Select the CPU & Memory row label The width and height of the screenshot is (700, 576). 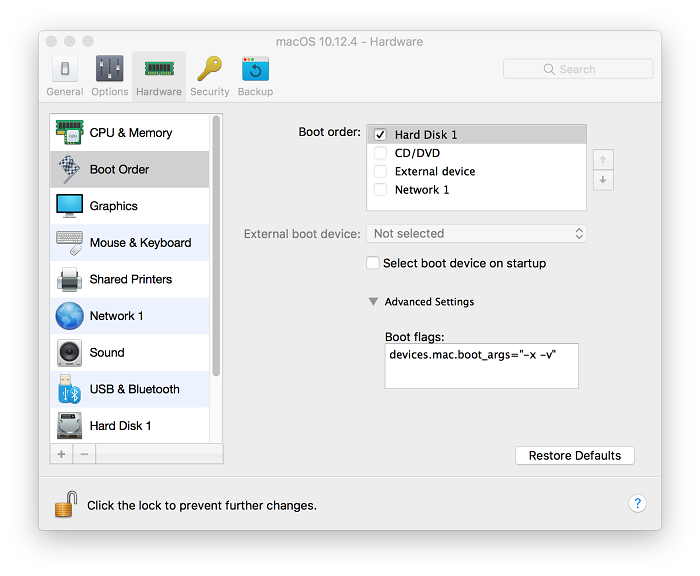coord(131,133)
